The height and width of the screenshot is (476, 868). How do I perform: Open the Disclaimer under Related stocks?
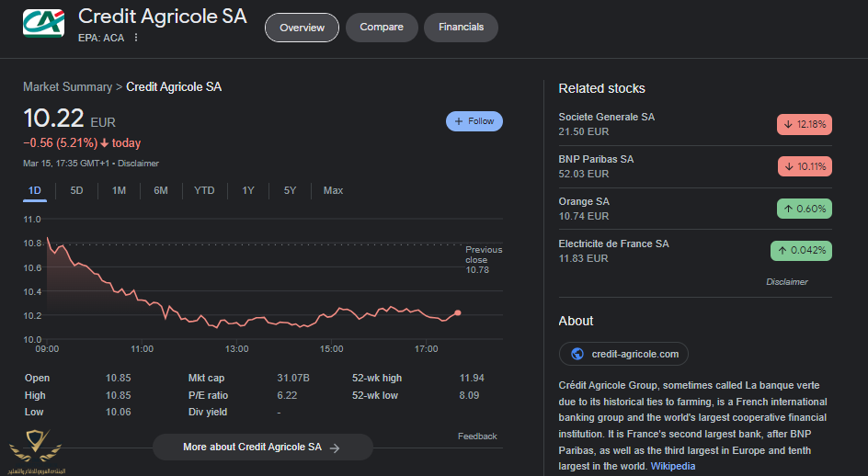[787, 282]
